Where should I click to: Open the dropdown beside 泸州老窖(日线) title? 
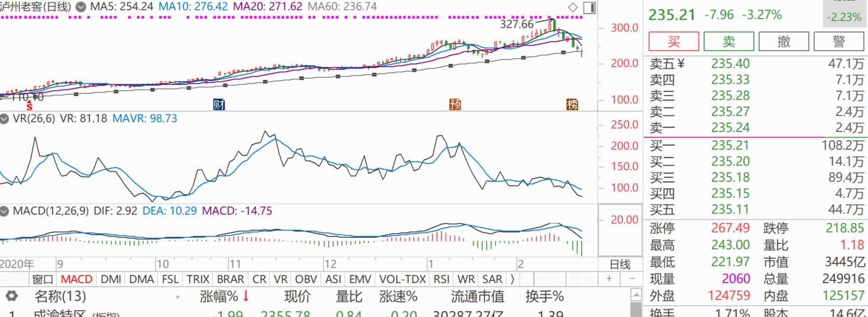coord(80,7)
